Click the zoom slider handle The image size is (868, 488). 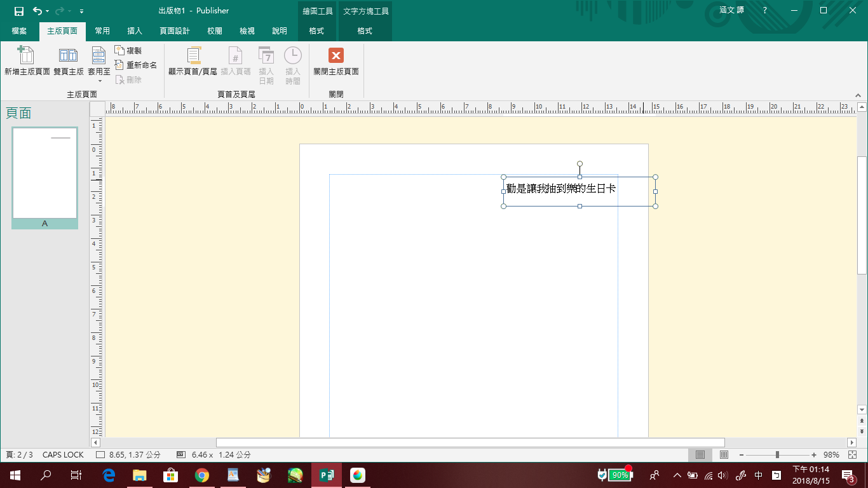[777, 455]
